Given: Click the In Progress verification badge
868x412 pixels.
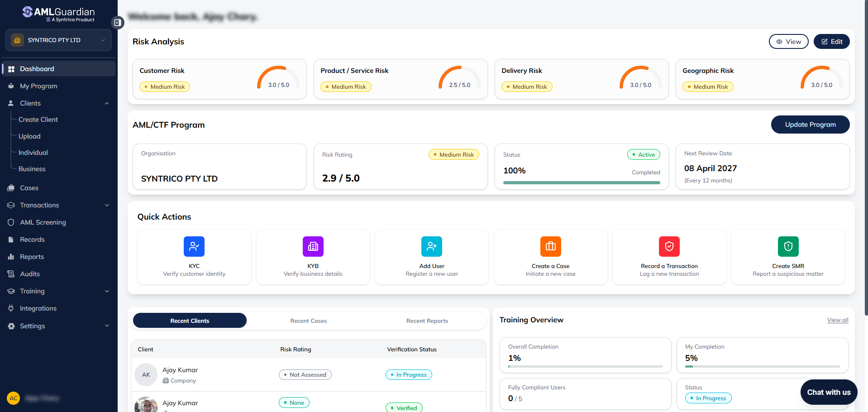Looking at the screenshot, I should [409, 374].
